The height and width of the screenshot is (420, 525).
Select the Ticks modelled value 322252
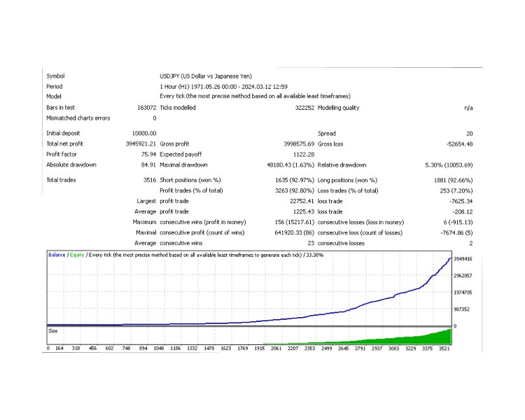tap(304, 108)
